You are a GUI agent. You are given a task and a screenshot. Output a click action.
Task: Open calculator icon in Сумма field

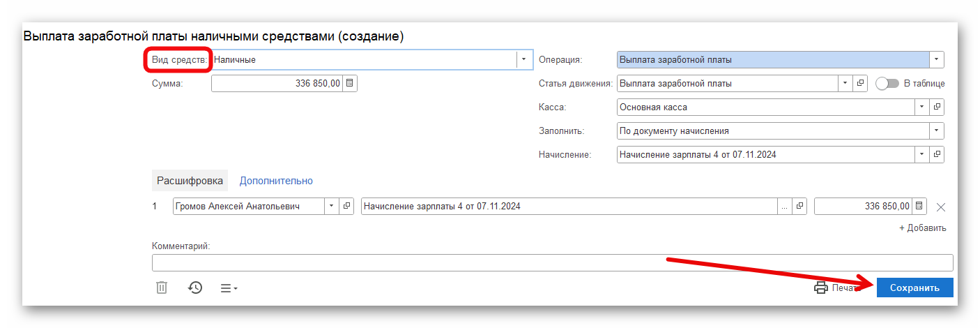point(350,83)
